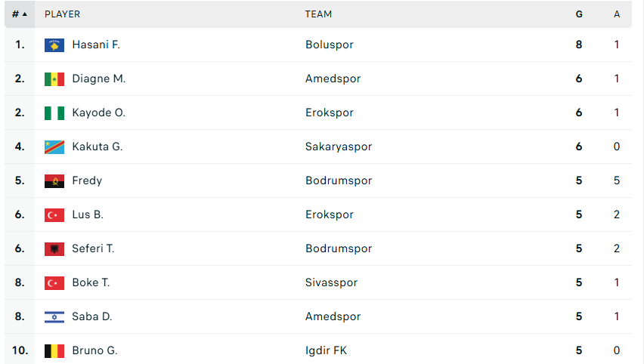Open the Igdir FK team page
This screenshot has width=644, height=364.
tap(326, 350)
